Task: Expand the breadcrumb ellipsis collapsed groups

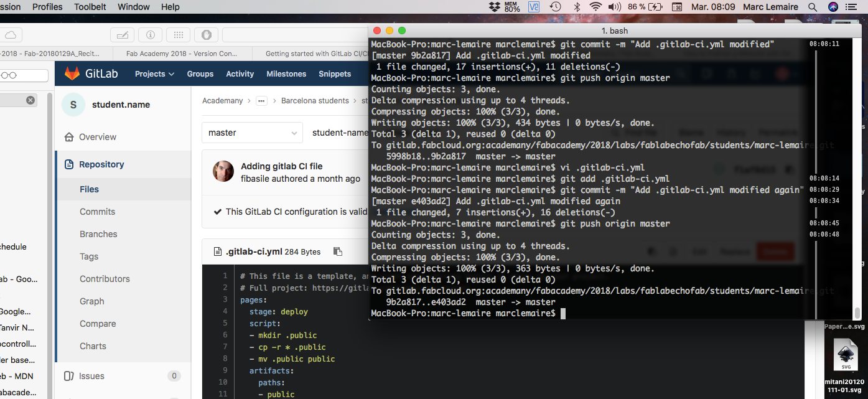Action: 261,100
